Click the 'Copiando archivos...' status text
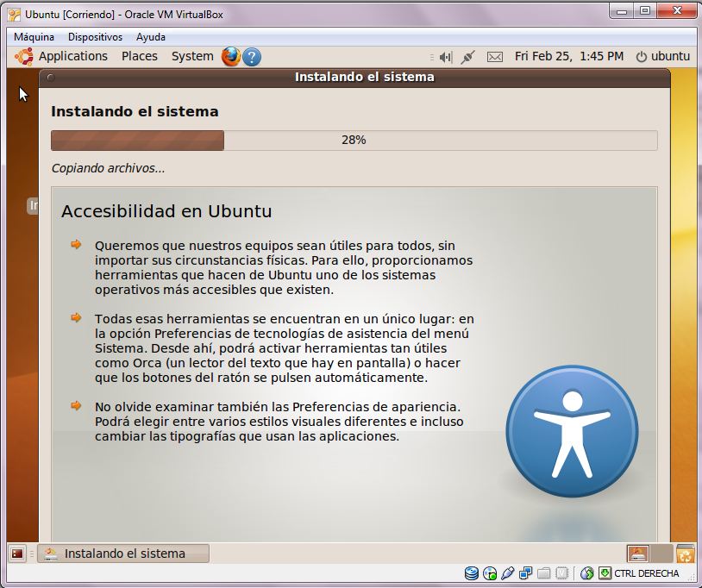Viewport: 702px width, 588px height. pyautogui.click(x=108, y=168)
